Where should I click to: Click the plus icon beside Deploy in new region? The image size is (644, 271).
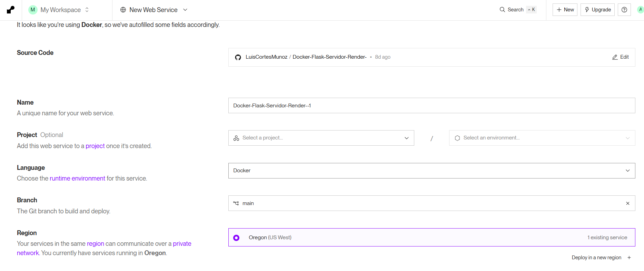point(629,258)
